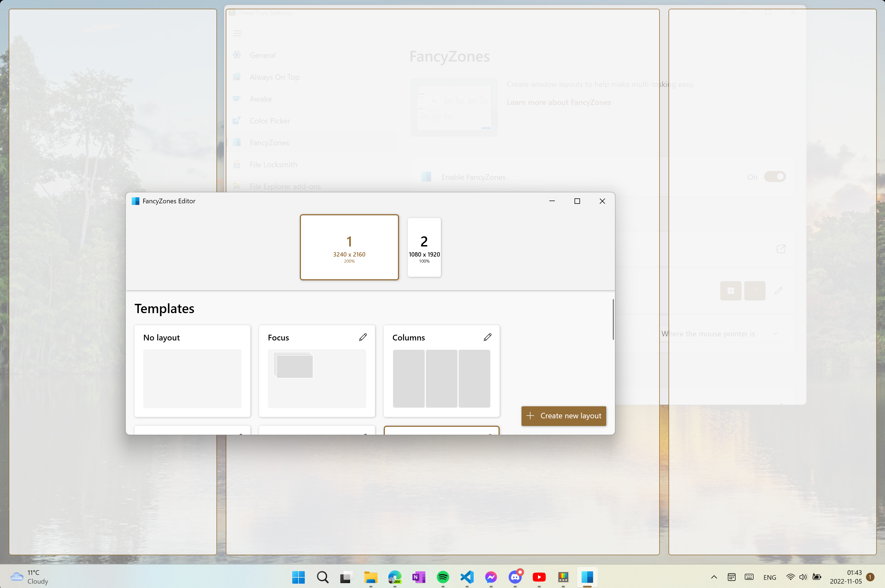
Task: Open Visual Studio Code from taskbar
Action: [x=467, y=577]
